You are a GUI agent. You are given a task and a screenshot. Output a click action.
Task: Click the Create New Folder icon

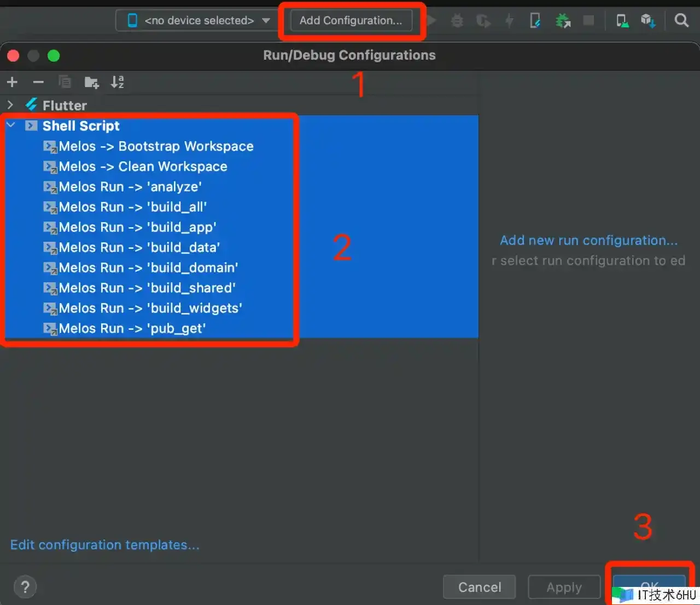(x=91, y=82)
